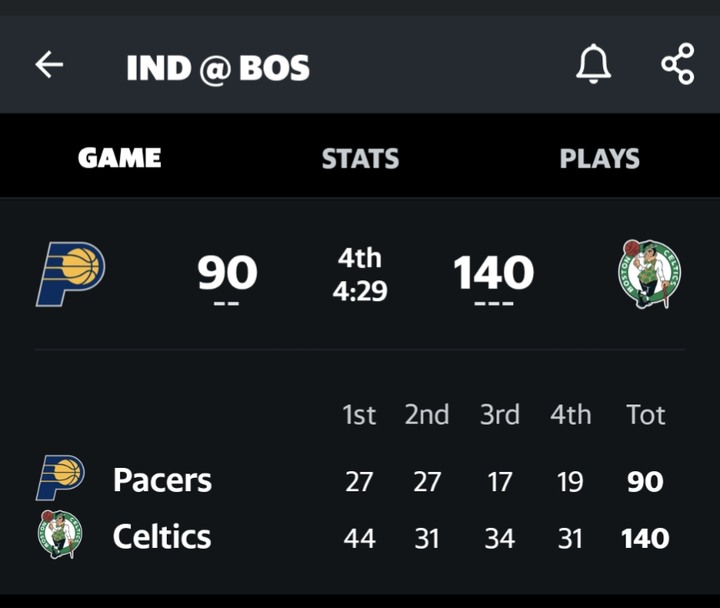Open the STATS tab
This screenshot has height=608, width=720.
(x=360, y=158)
